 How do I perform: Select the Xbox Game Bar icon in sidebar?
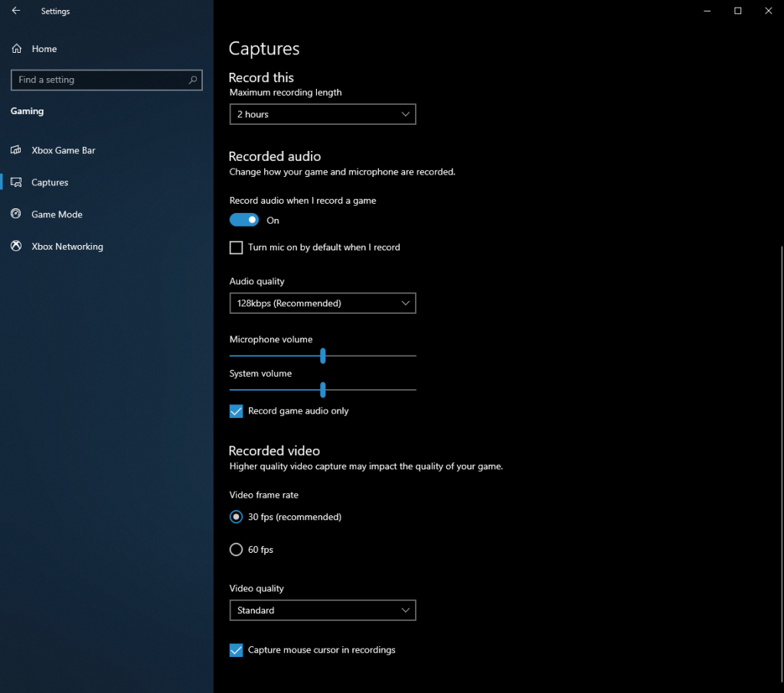(x=15, y=150)
